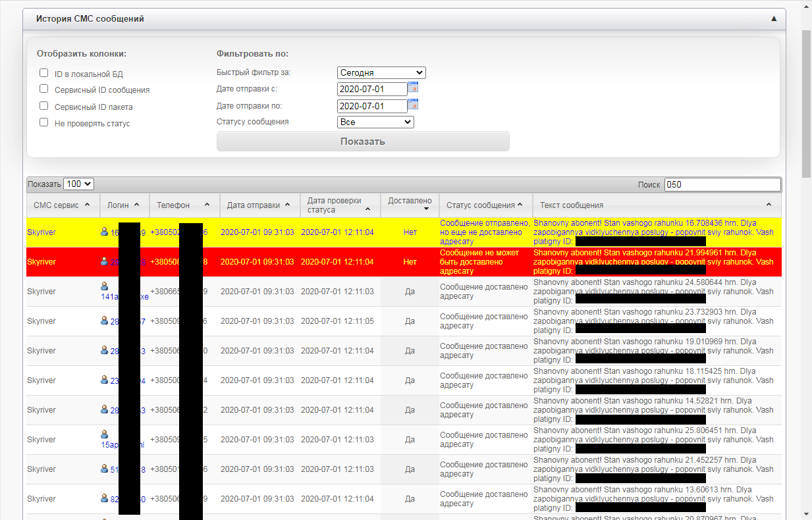
Task: Sort by 'СМС сервис' column header
Action: pyautogui.click(x=63, y=205)
